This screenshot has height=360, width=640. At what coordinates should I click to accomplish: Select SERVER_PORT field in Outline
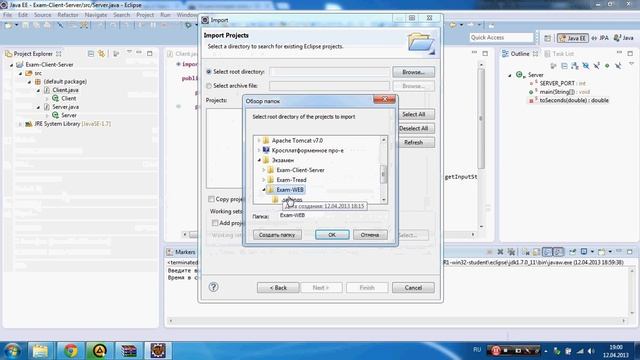point(557,83)
